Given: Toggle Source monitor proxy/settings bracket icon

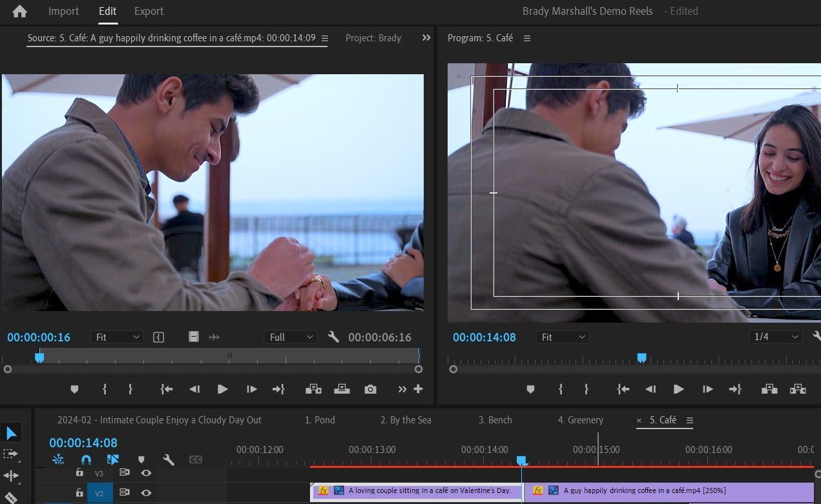Looking at the screenshot, I should 159,337.
